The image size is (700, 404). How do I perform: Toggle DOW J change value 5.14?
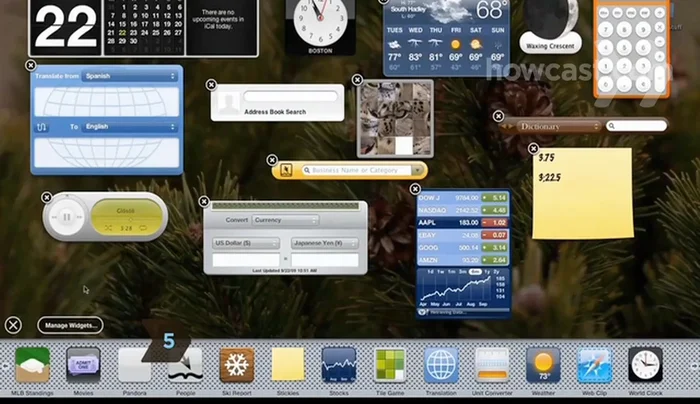[494, 198]
